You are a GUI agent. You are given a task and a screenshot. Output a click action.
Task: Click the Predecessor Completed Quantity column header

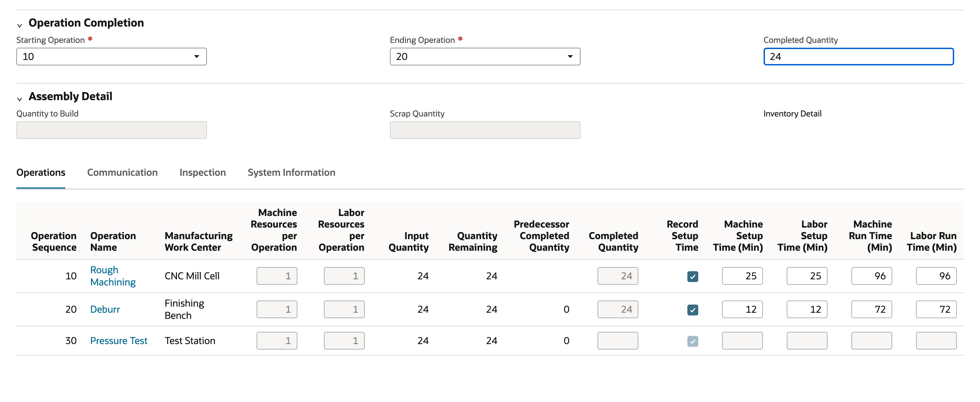pos(541,236)
